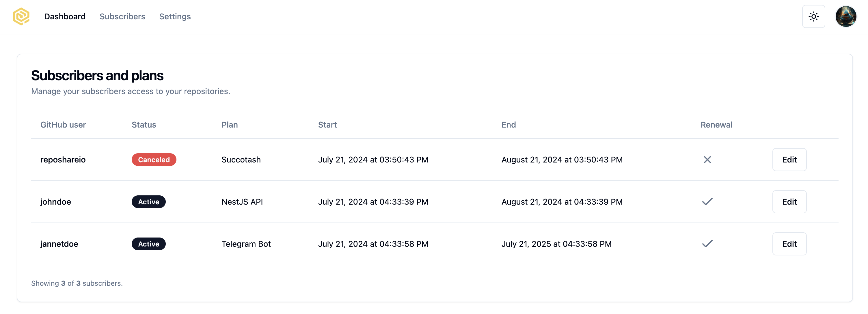868x314 pixels.
Task: Edit the johndoe subscriber
Action: pyautogui.click(x=789, y=202)
